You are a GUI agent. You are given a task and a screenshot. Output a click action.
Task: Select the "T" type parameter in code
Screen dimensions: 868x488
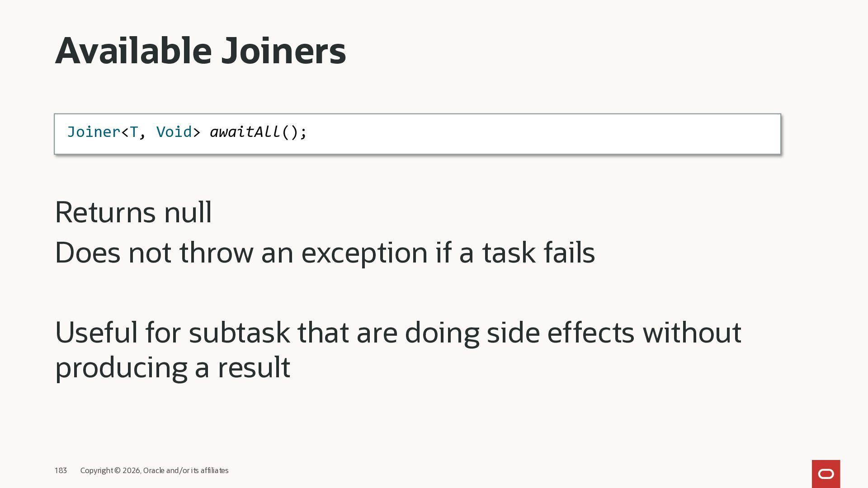tap(134, 132)
